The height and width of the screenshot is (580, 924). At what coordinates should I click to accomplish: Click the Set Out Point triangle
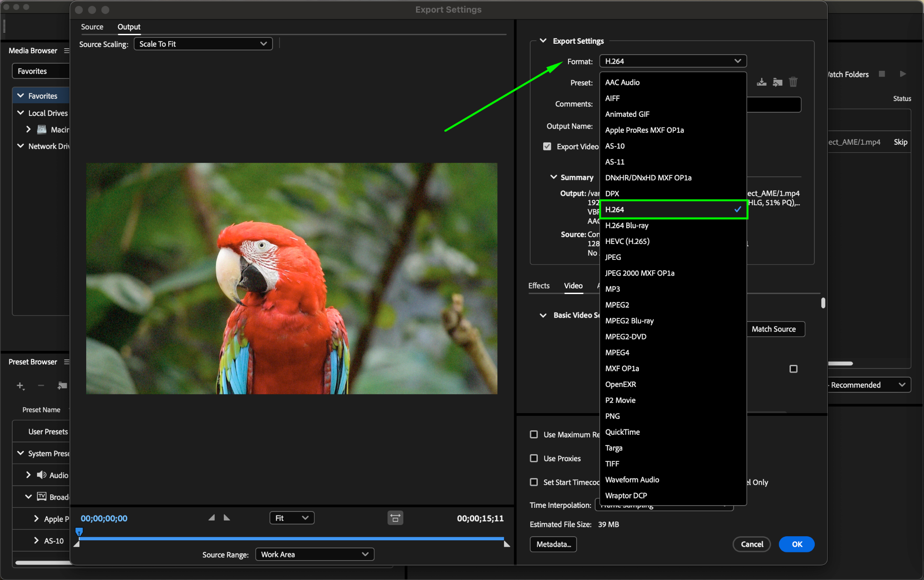(x=227, y=518)
